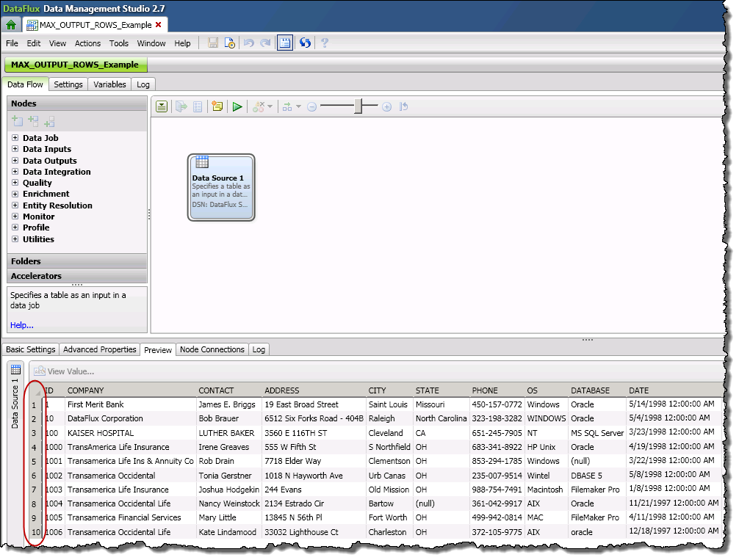Switch to the Advanced Properties tab
This screenshot has width=739, height=560.
[99, 349]
